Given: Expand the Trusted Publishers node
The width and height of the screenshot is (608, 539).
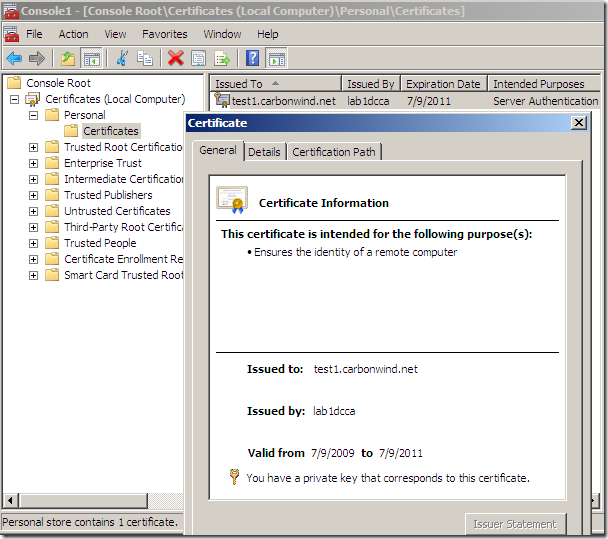Looking at the screenshot, I should point(33,195).
